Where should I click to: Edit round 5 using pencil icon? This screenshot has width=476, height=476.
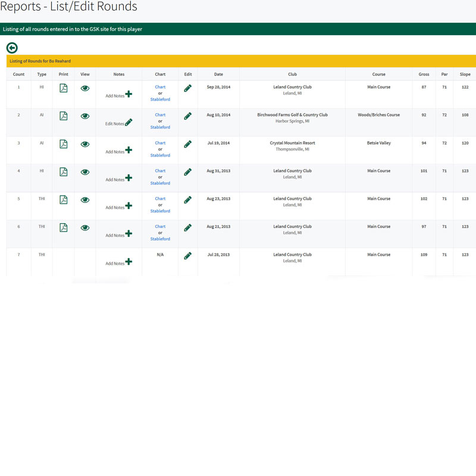(188, 199)
